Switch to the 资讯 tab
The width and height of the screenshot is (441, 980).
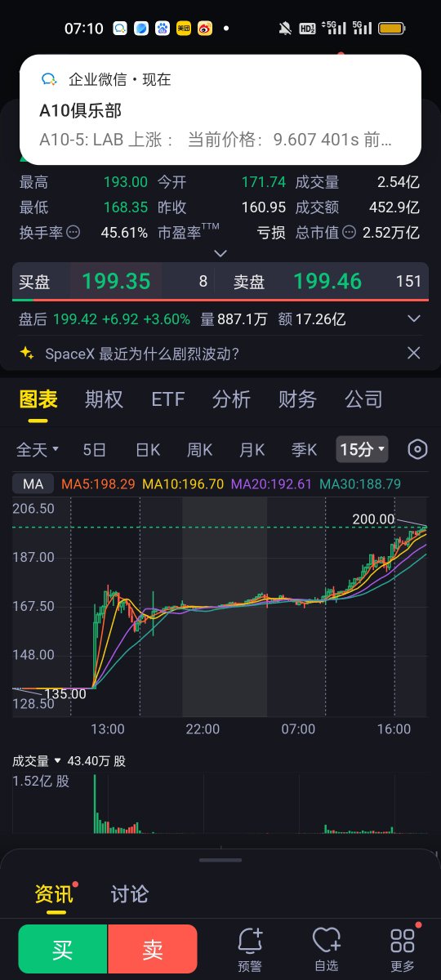coord(54,893)
